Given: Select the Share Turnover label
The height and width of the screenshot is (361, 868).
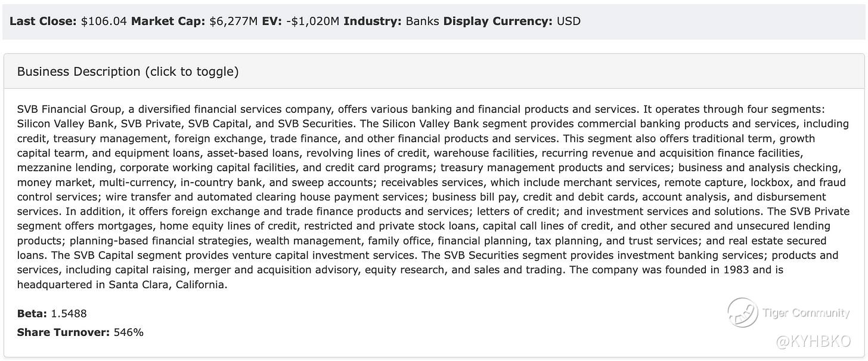Looking at the screenshot, I should pyautogui.click(x=64, y=332).
